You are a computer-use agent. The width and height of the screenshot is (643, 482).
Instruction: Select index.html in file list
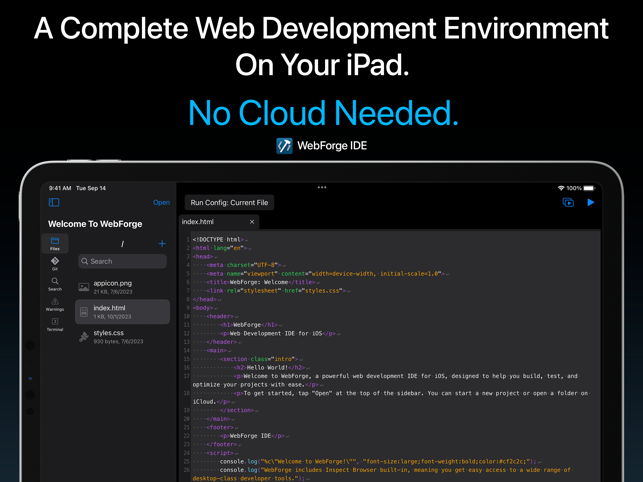point(122,312)
